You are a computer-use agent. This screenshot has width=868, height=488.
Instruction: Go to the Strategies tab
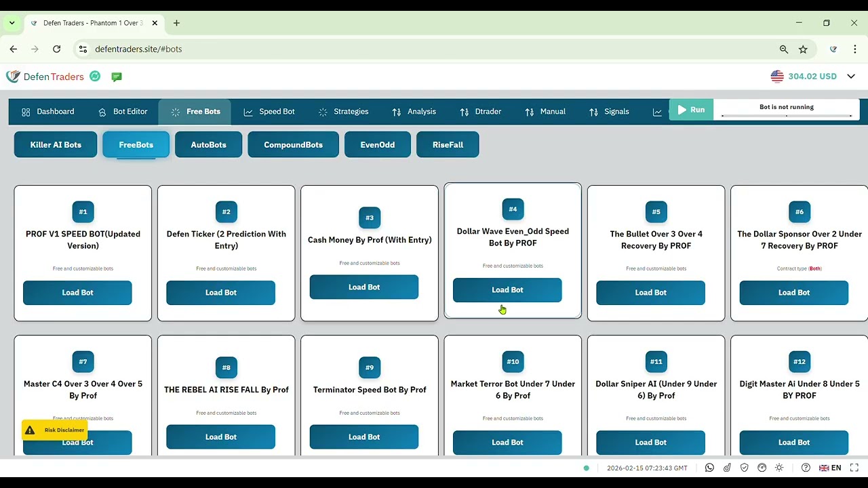(x=343, y=112)
